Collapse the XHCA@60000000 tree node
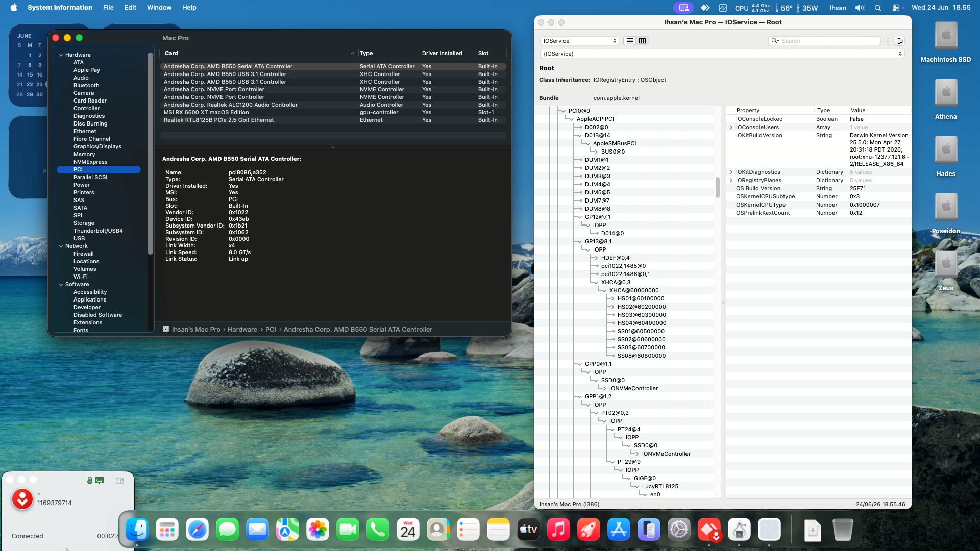 [603, 291]
